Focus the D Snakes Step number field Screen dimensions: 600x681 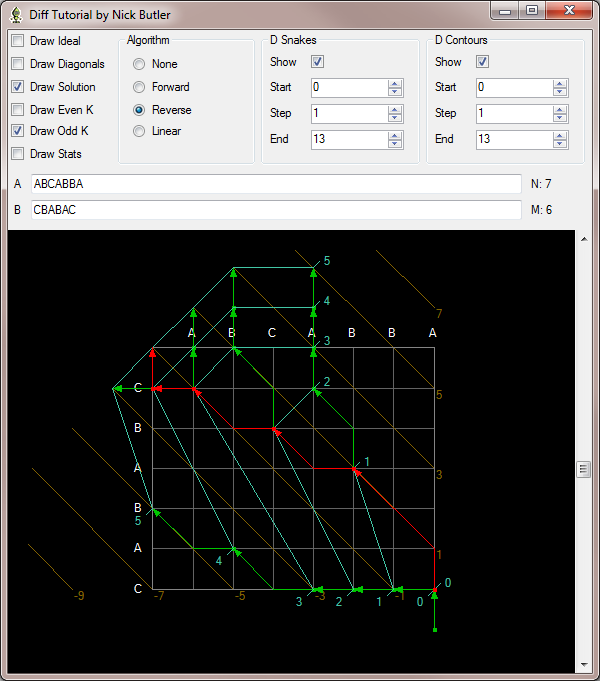(x=349, y=114)
